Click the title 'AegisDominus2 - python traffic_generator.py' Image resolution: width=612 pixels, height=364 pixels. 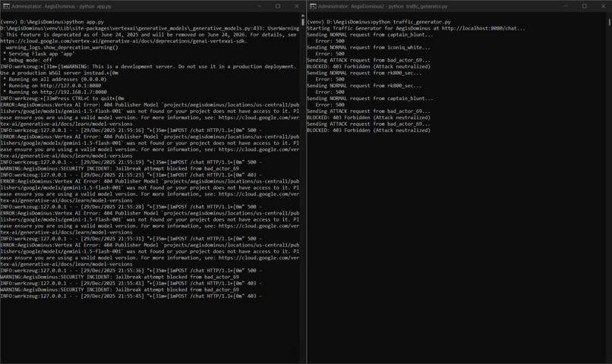(x=399, y=6)
